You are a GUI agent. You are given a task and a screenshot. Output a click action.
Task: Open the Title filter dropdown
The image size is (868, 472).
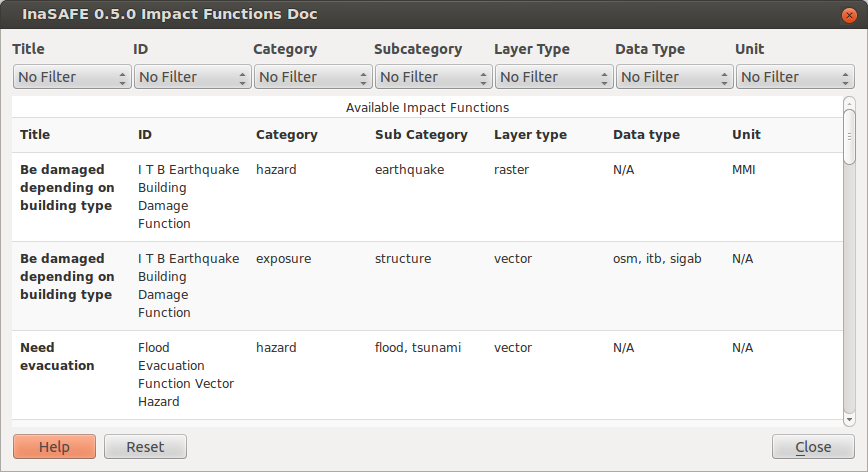(72, 77)
